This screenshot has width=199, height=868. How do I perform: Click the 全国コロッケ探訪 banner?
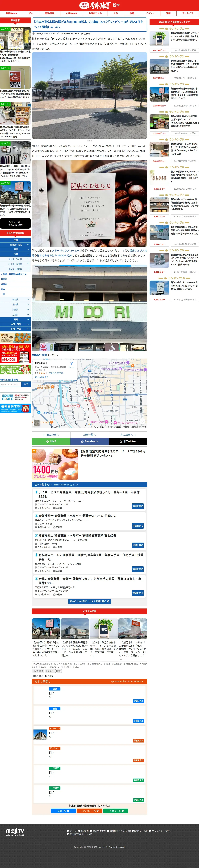tap(15, 338)
